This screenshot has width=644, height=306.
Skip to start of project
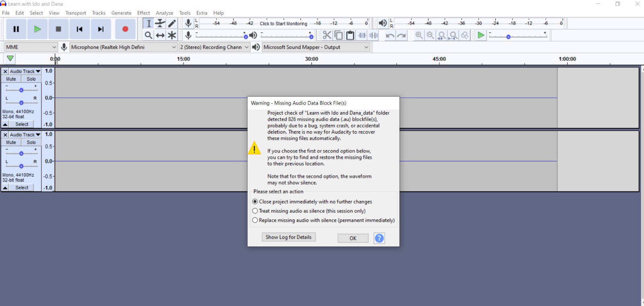(x=79, y=29)
